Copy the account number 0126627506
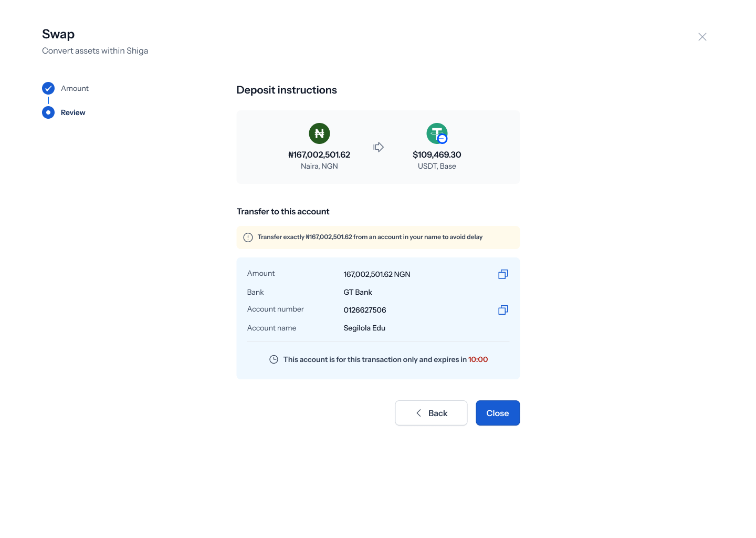Screen dimensions: 756x538 503,310
